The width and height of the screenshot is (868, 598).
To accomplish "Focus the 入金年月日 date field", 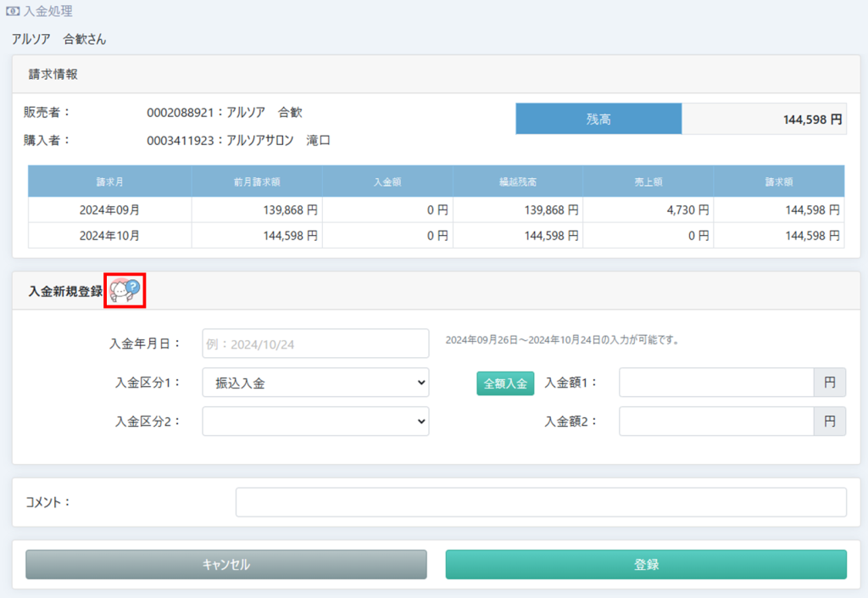I will click(315, 344).
